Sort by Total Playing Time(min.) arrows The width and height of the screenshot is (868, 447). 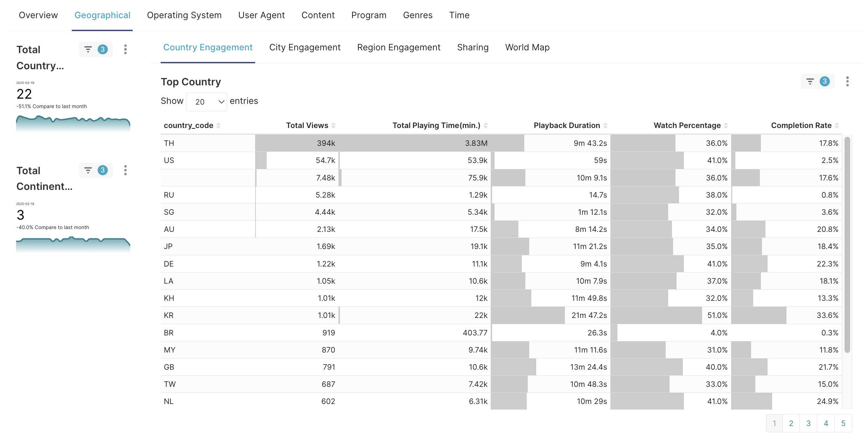pos(486,126)
